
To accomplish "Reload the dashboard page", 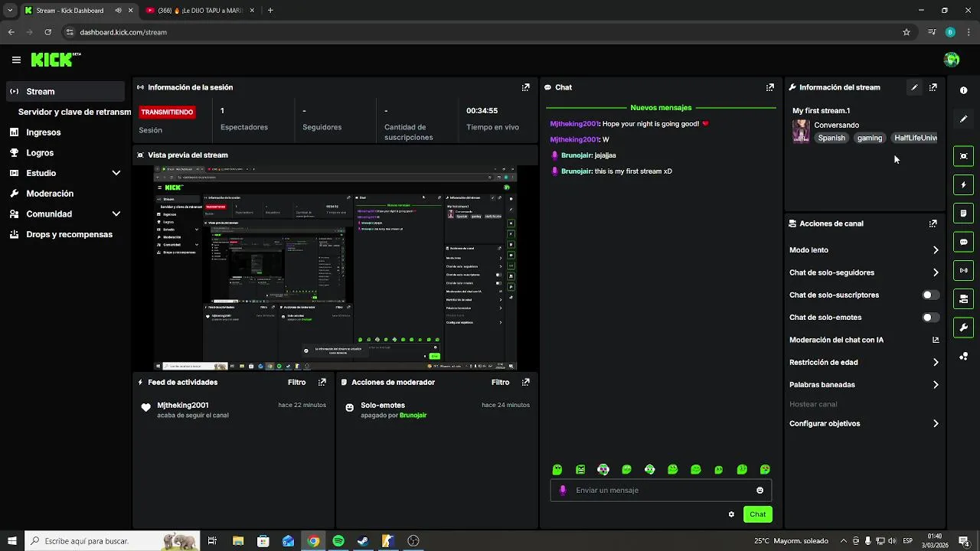I will click(47, 32).
